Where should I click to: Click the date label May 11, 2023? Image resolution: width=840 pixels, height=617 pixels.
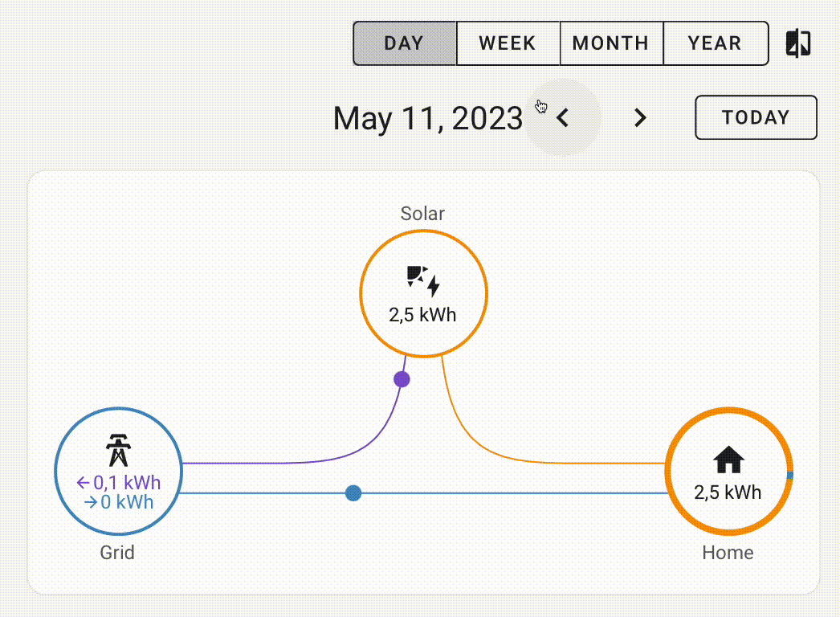(428, 117)
